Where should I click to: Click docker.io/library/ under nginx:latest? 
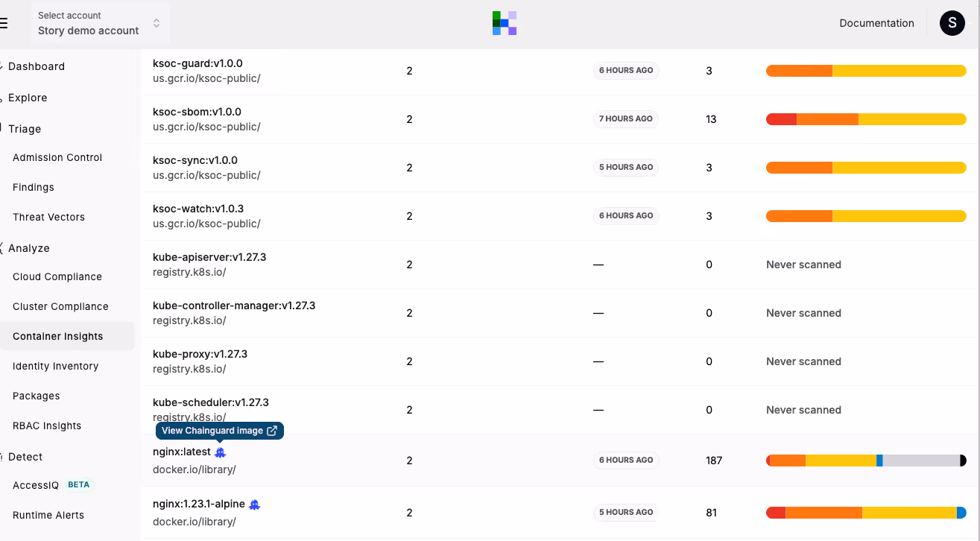[195, 469]
